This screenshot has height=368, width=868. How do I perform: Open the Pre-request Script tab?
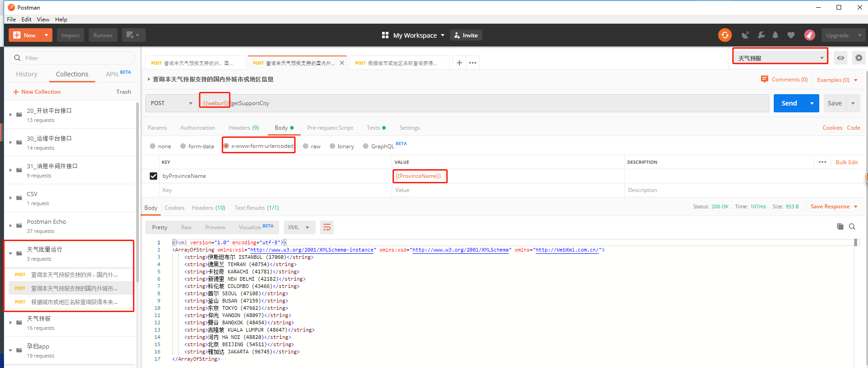(x=330, y=128)
